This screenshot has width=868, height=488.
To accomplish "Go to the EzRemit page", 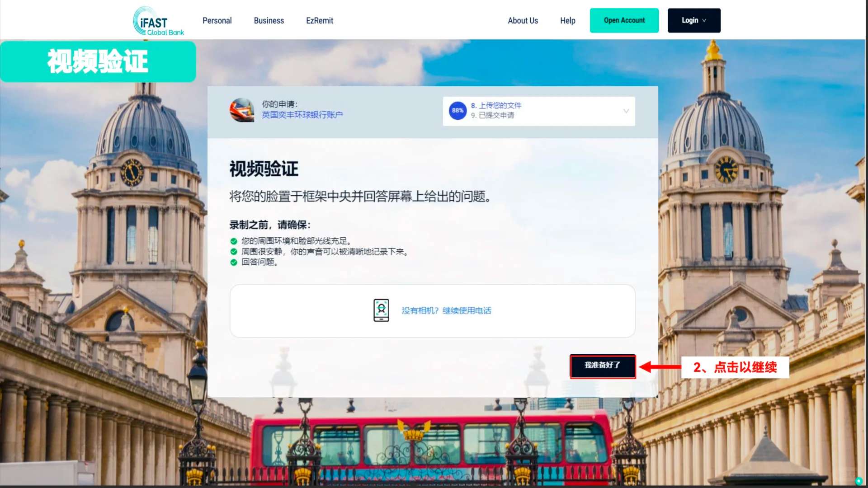I will coord(319,20).
